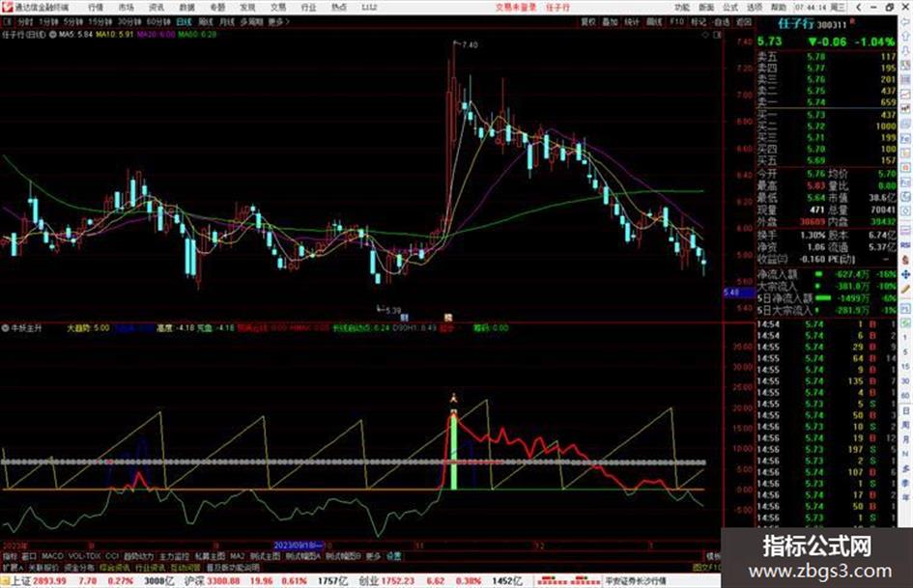Select the MA2 indicator tab
This screenshot has height=588, width=913.
click(237, 556)
